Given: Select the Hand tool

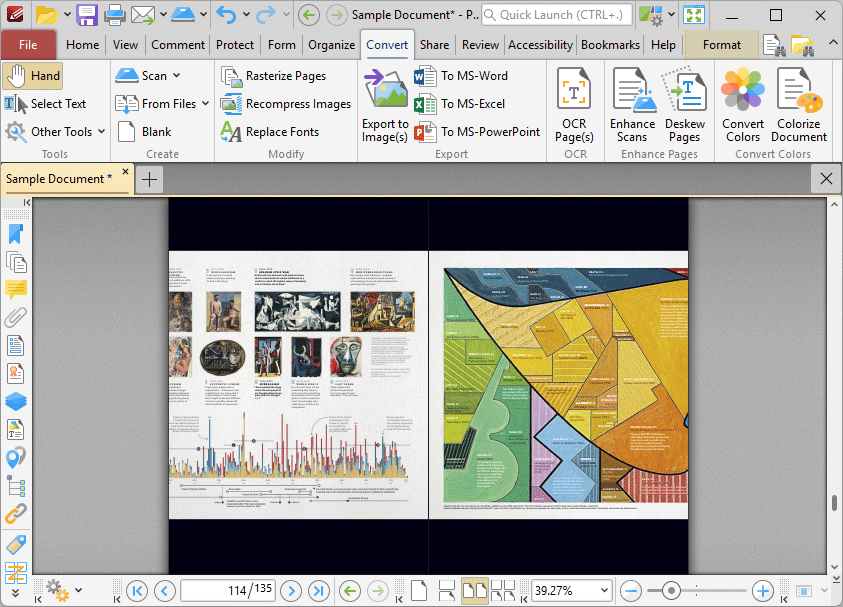Looking at the screenshot, I should click(33, 76).
